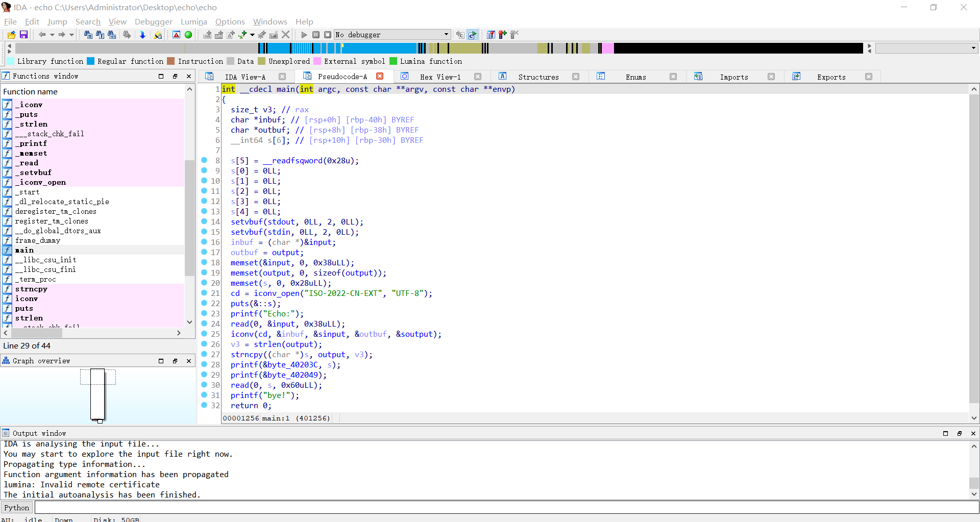Click the green circle status icon
Screen dimensions: 980x522
pyautogui.click(x=188, y=35)
